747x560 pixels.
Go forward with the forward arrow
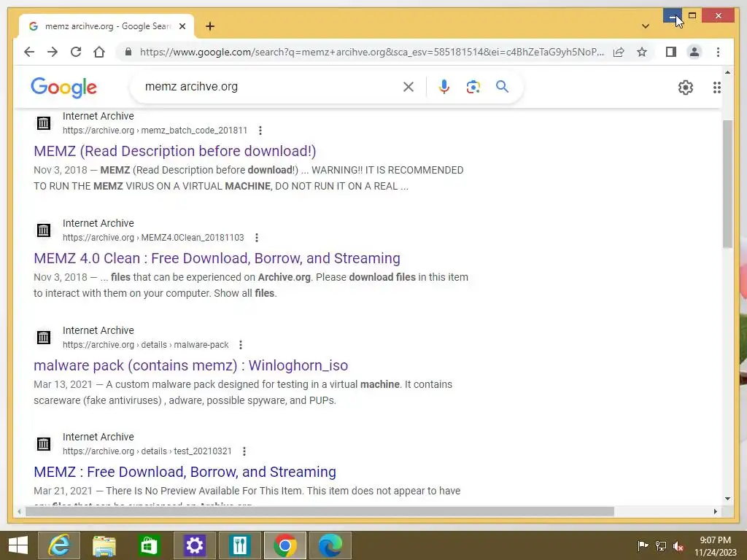(x=53, y=52)
